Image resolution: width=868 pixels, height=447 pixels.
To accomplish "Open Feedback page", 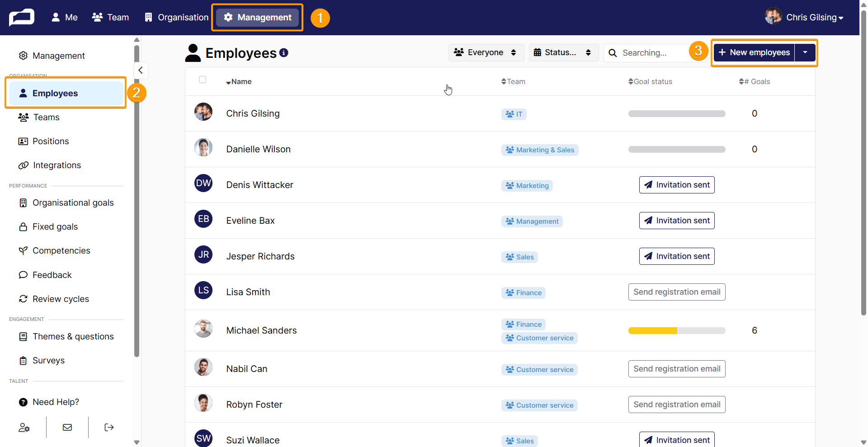I will coord(45,275).
